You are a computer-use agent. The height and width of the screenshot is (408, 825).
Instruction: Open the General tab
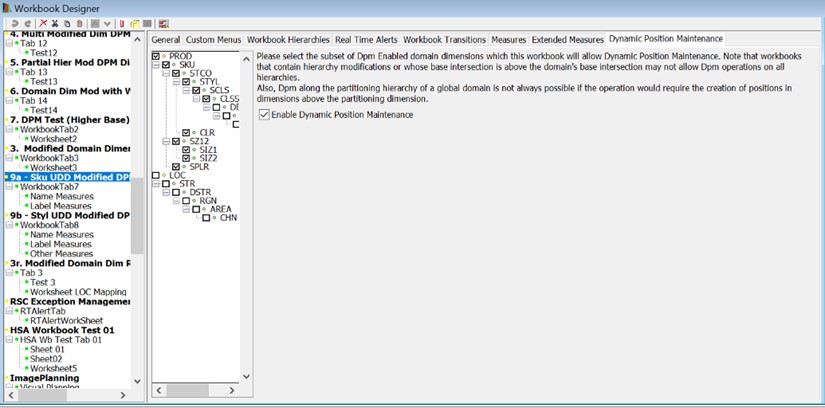[166, 39]
